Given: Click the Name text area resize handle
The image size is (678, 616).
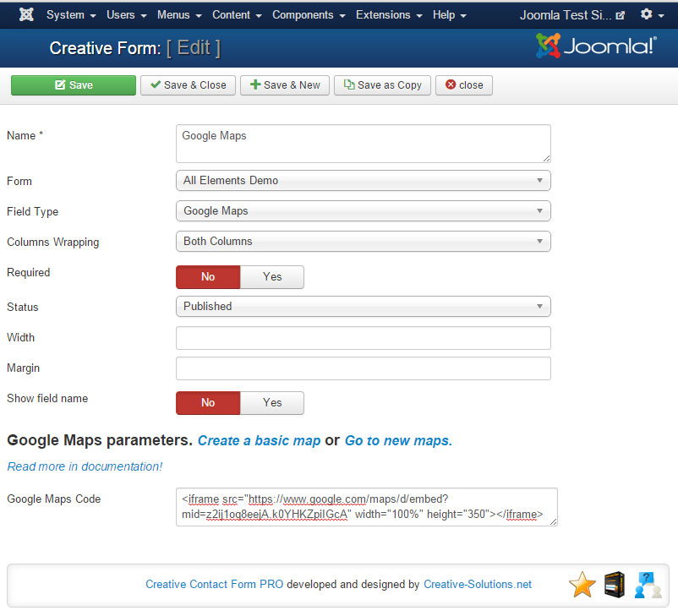Looking at the screenshot, I should (547, 159).
